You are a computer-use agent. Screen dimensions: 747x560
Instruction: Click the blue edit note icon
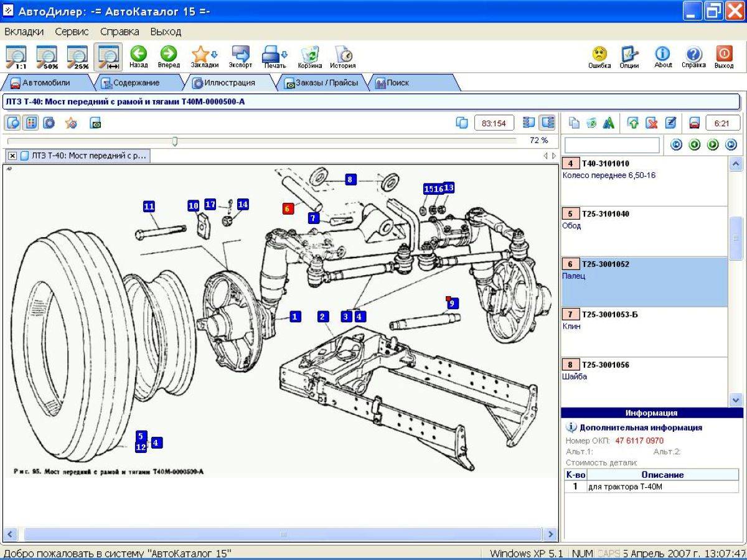[670, 123]
